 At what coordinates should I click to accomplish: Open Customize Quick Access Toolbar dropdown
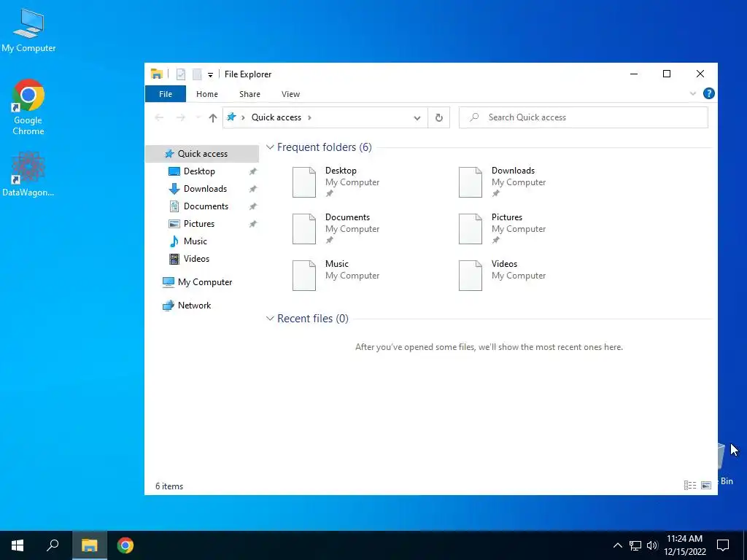(x=210, y=75)
